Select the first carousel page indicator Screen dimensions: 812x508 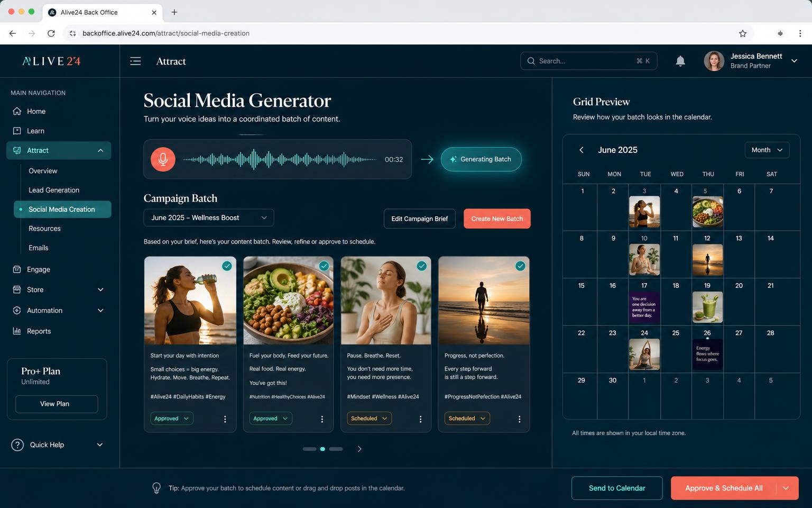(309, 449)
